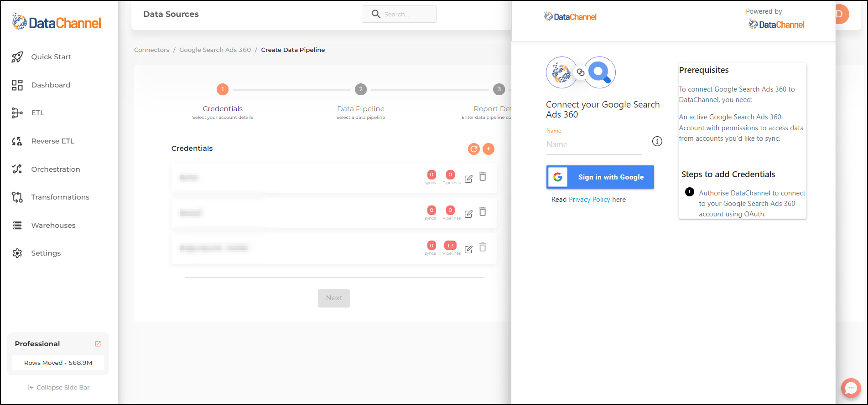Click 'Steps to add Credentials' heading
The width and height of the screenshot is (868, 405).
(x=728, y=174)
